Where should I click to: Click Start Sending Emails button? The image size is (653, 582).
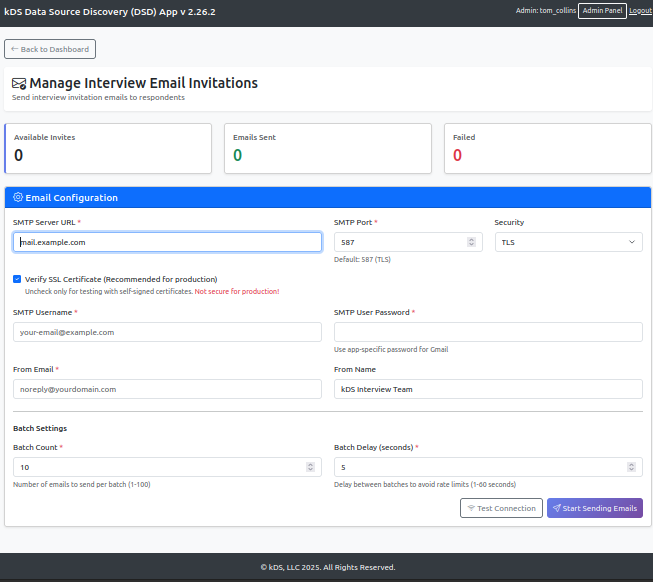[594, 508]
